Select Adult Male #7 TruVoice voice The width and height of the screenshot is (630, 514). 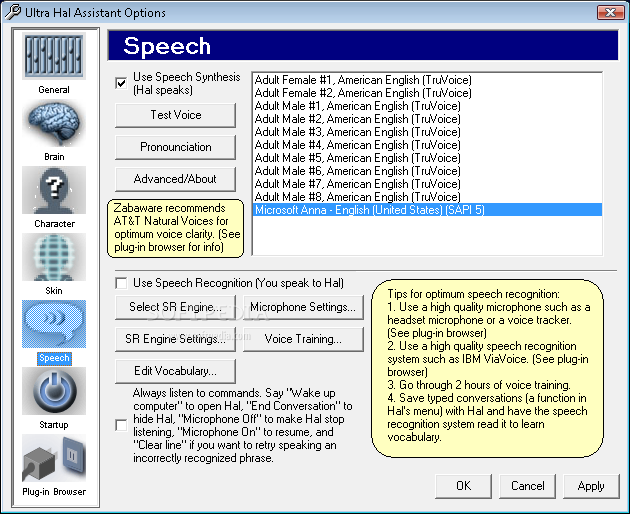(x=427, y=184)
